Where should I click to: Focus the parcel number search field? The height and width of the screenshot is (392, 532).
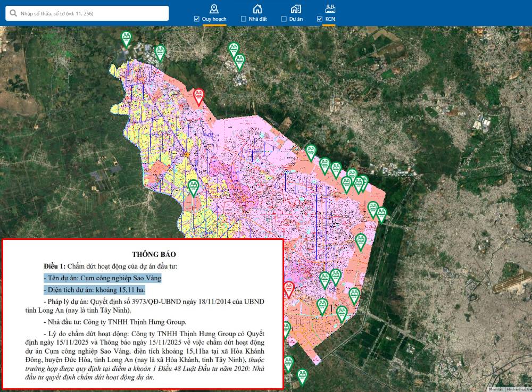[90, 13]
